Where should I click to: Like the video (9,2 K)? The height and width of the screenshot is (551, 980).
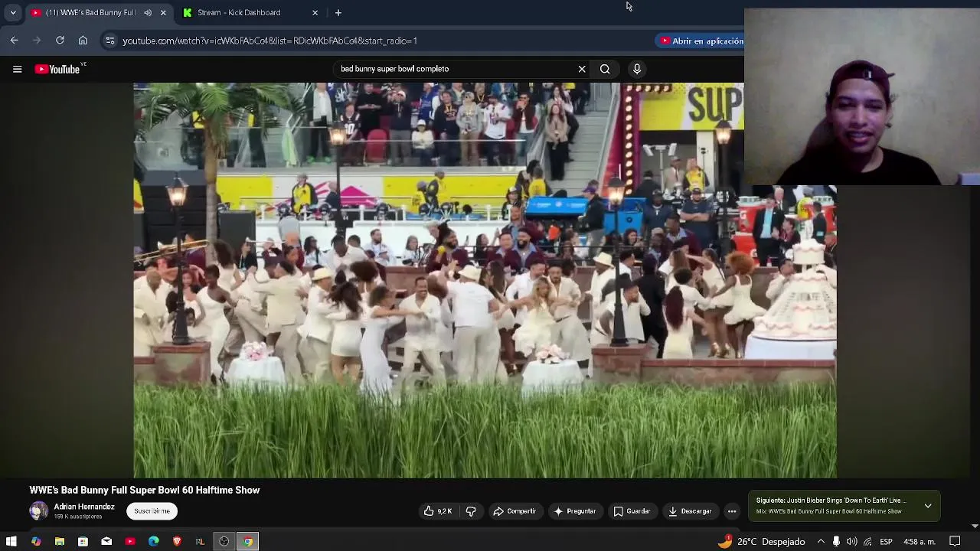(x=438, y=511)
